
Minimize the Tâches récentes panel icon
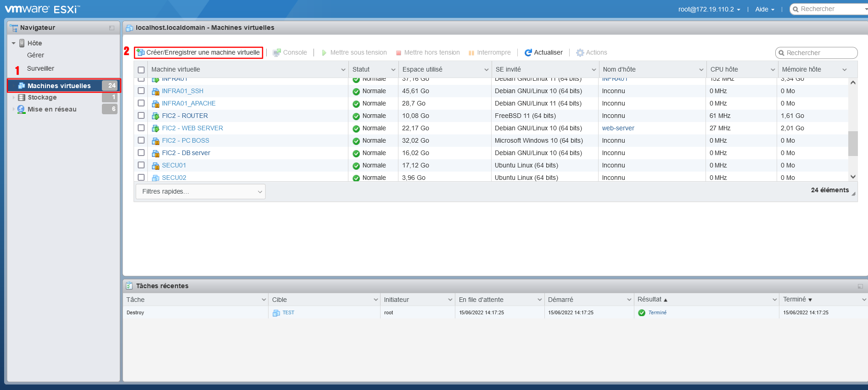(860, 286)
